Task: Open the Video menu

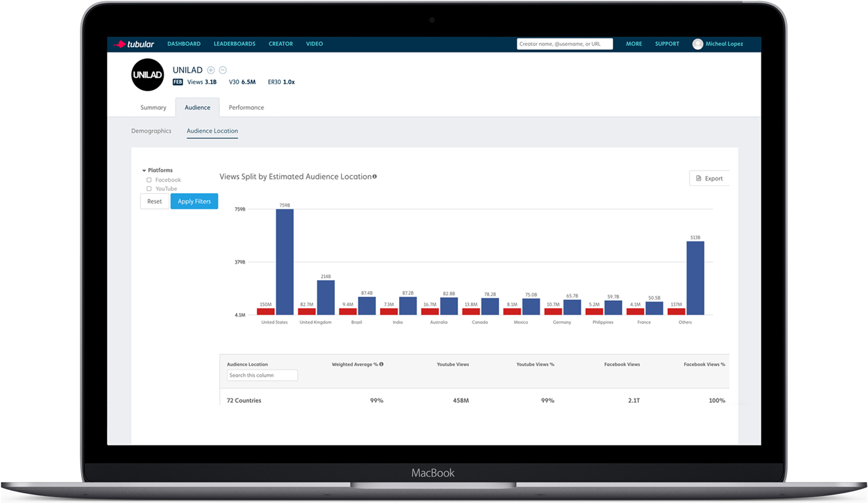Action: tap(315, 44)
